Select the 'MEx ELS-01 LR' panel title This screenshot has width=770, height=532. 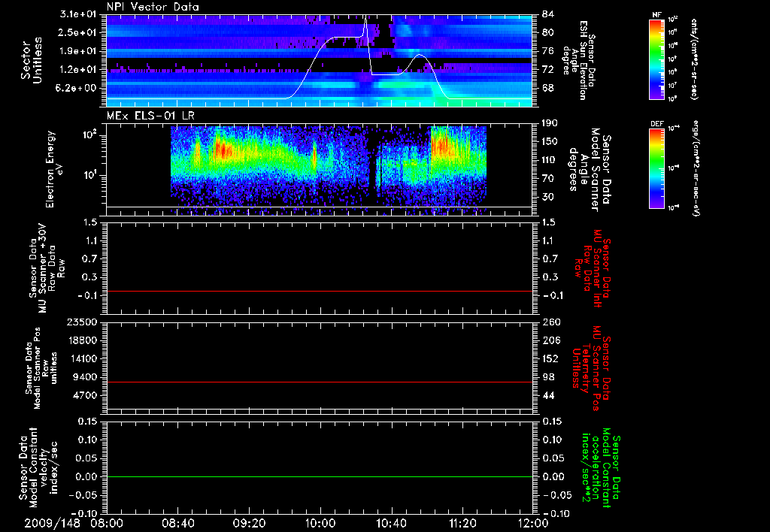click(150, 116)
